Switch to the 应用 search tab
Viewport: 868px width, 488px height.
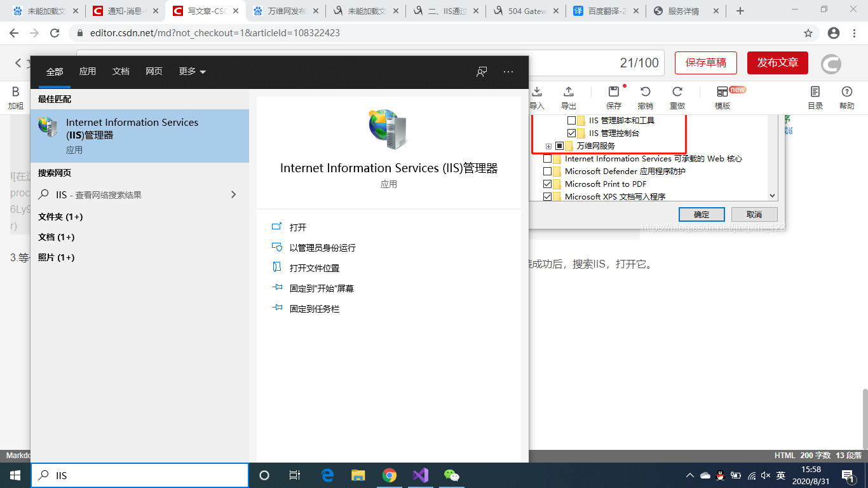coord(88,71)
